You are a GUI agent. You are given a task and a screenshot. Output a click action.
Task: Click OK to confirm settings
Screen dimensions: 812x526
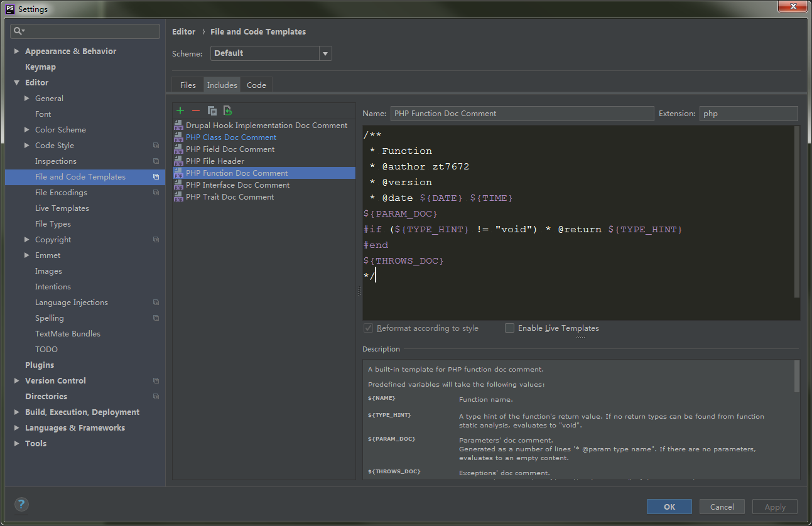tap(669, 507)
